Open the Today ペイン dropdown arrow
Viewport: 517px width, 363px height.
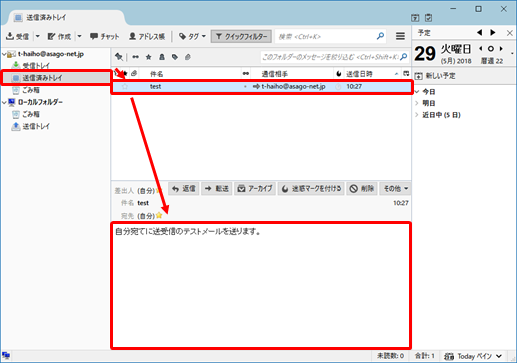(x=499, y=356)
